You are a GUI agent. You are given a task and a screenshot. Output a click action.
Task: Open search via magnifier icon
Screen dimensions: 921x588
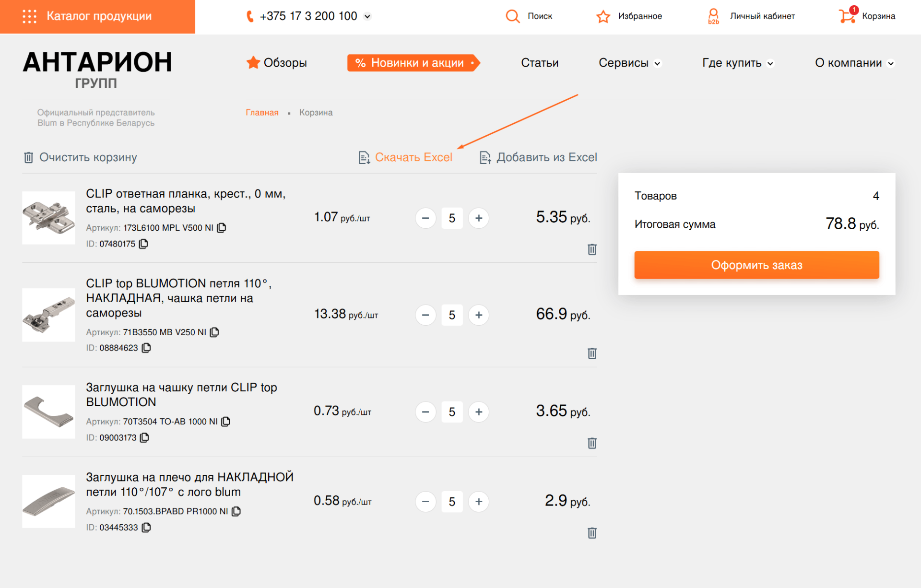(x=512, y=16)
